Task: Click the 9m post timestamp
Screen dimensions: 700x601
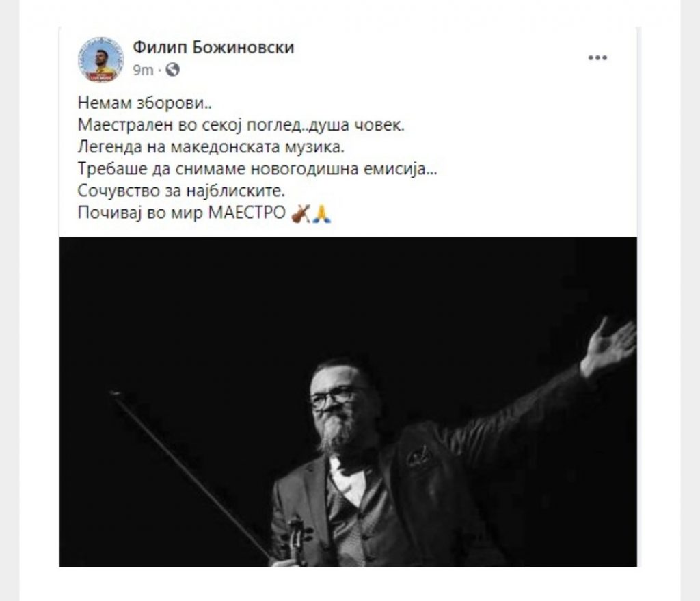Action: click(143, 70)
